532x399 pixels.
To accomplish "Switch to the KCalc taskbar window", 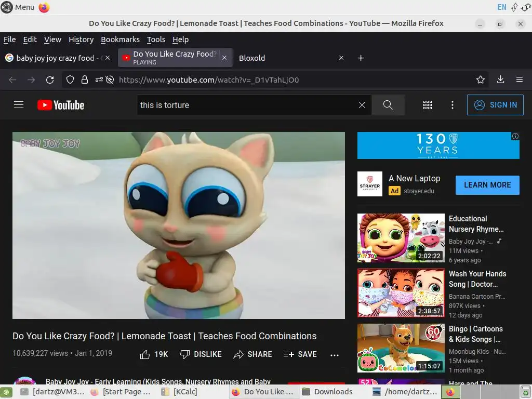I will click(180, 392).
